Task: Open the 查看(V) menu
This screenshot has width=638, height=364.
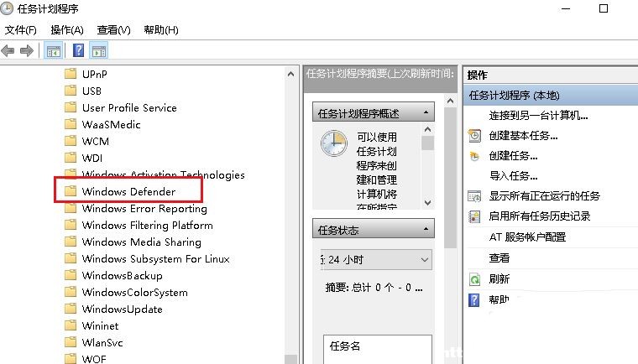Action: [113, 29]
